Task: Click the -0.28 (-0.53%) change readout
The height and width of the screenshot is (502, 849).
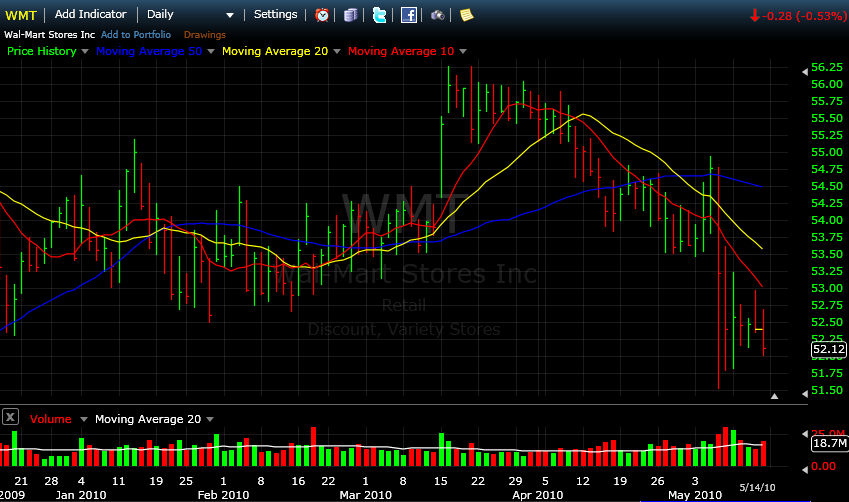Action: point(798,16)
